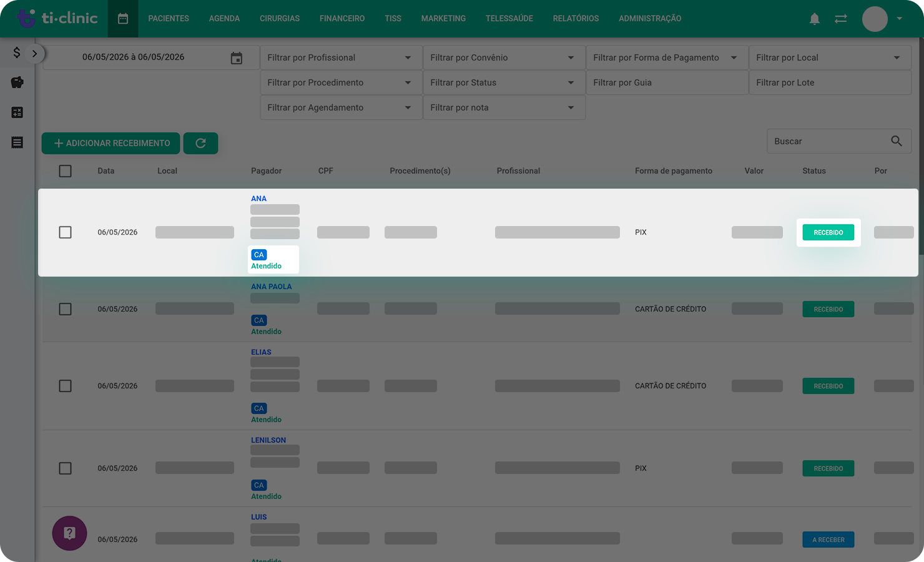Open the calendar icon in top navigation
The width and height of the screenshot is (924, 562).
(x=123, y=19)
